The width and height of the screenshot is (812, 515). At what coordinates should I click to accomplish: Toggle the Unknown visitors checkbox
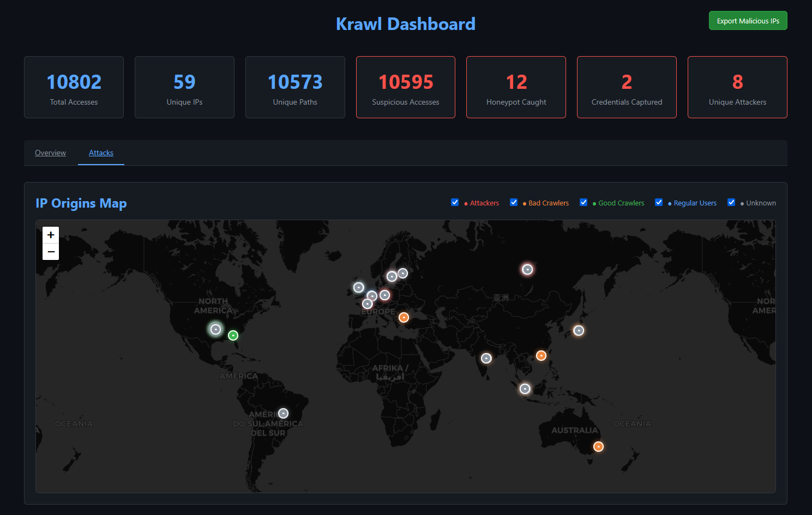731,202
